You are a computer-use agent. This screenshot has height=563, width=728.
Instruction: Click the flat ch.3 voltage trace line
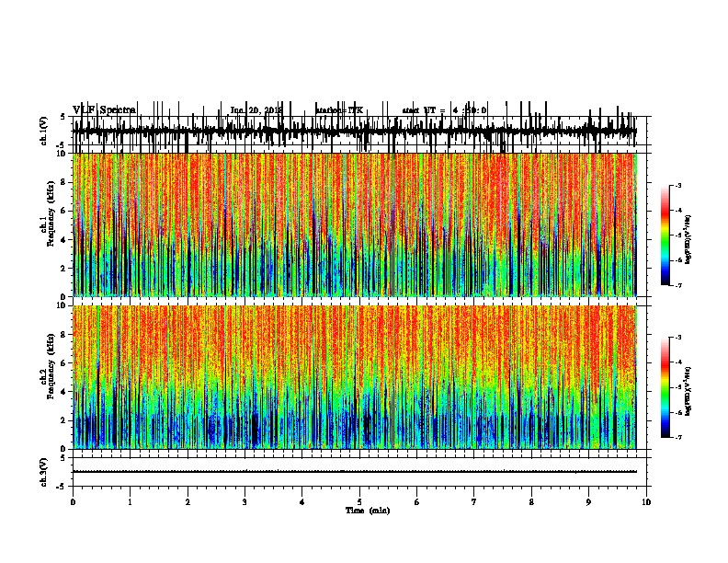(x=355, y=472)
